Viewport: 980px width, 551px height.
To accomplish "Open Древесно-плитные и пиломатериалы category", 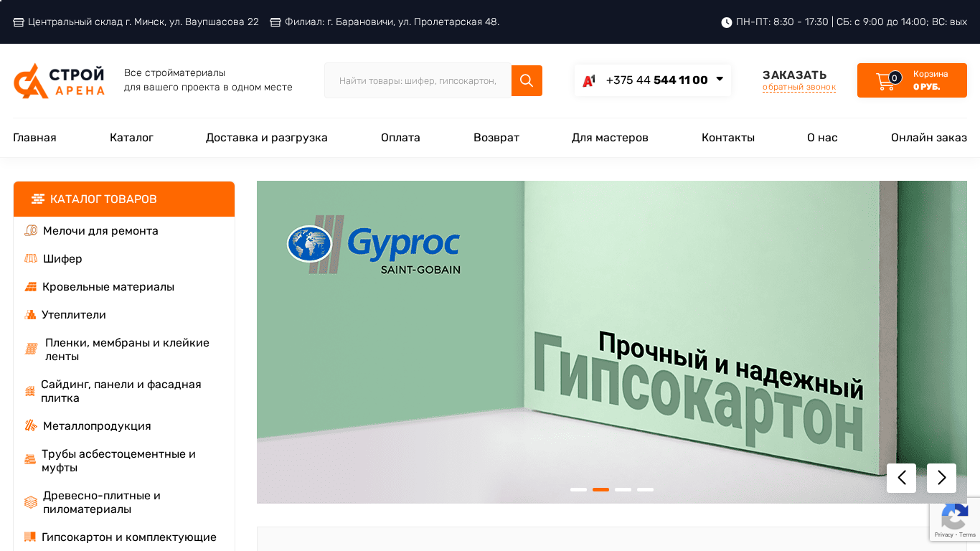I will tap(102, 502).
